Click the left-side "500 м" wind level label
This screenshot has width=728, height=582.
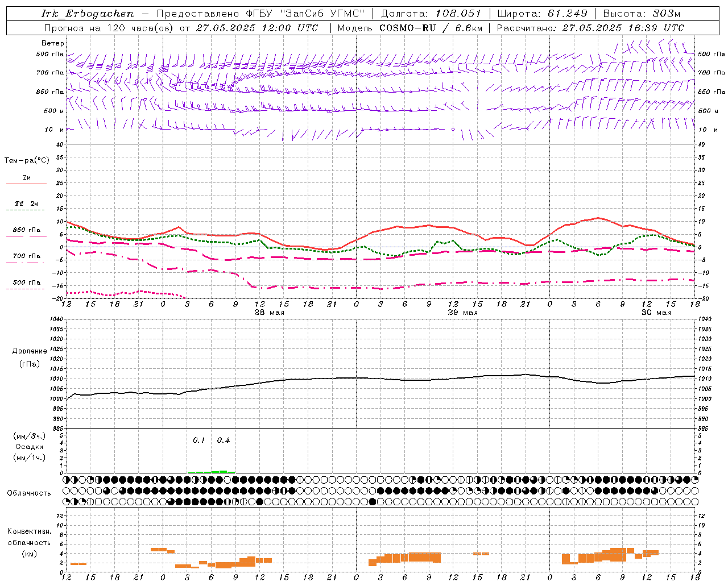(54, 111)
